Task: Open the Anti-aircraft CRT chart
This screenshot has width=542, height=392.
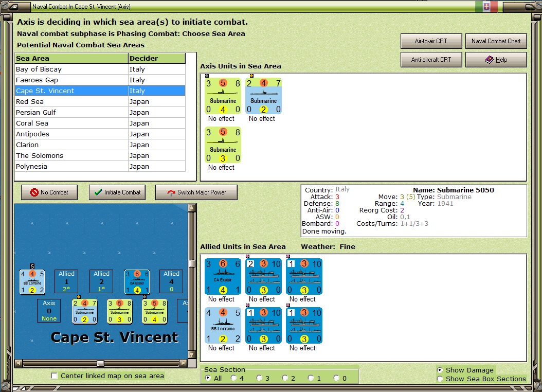Action: (431, 60)
